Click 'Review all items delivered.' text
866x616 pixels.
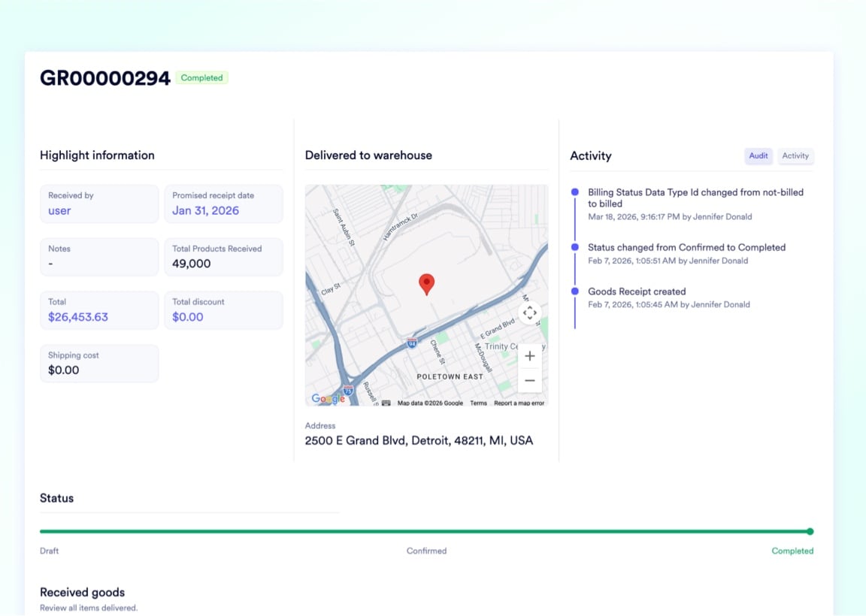click(89, 608)
